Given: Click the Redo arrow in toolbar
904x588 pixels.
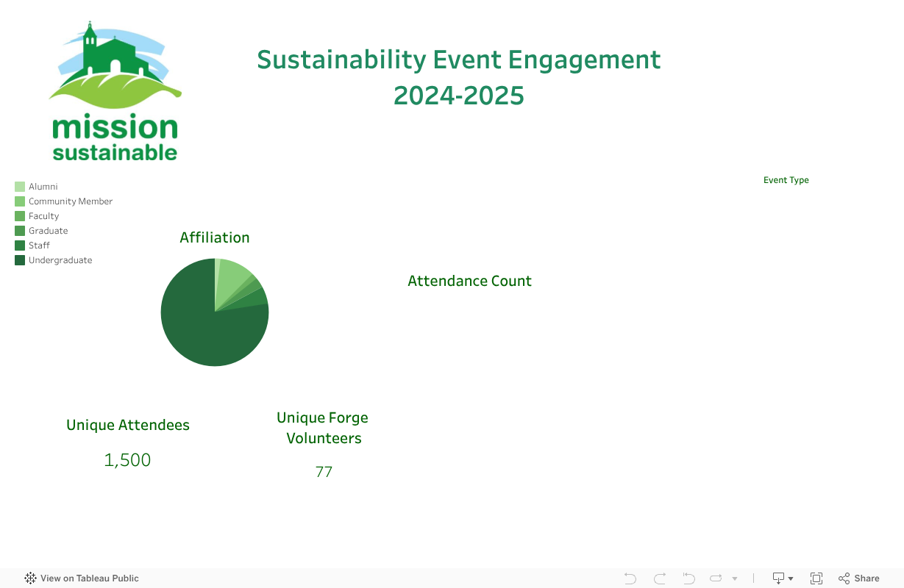Looking at the screenshot, I should (x=660, y=578).
